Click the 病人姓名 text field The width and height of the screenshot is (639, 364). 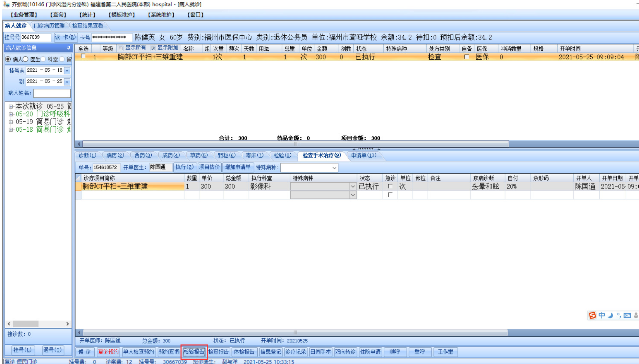(x=52, y=93)
